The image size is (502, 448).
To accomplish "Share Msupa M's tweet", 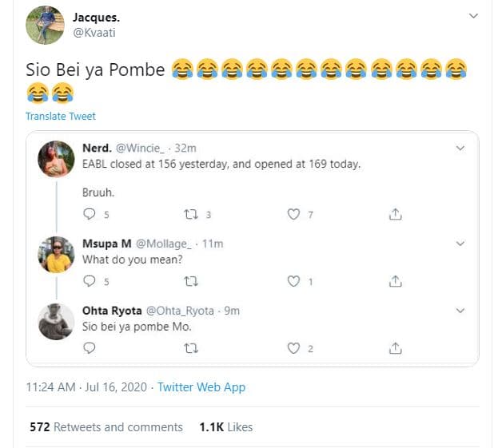I will (x=395, y=281).
